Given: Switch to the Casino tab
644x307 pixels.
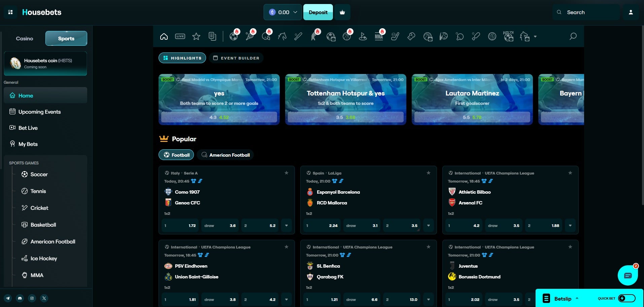Looking at the screenshot, I should (x=25, y=38).
